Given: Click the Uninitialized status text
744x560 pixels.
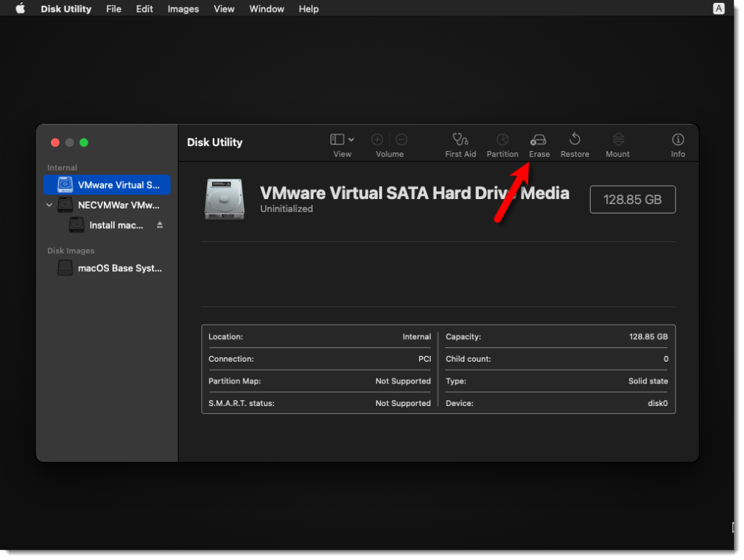Looking at the screenshot, I should pyautogui.click(x=286, y=209).
